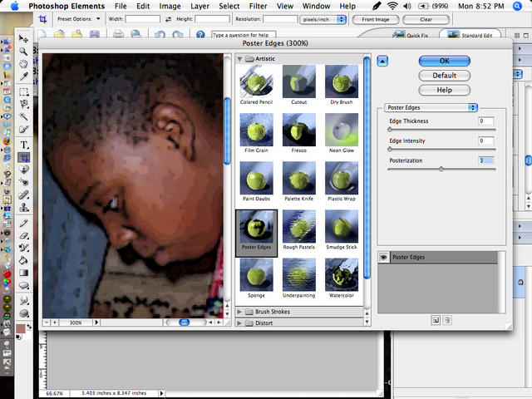The height and width of the screenshot is (399, 532).
Task: Click the Posterization value field
Action: (485, 160)
